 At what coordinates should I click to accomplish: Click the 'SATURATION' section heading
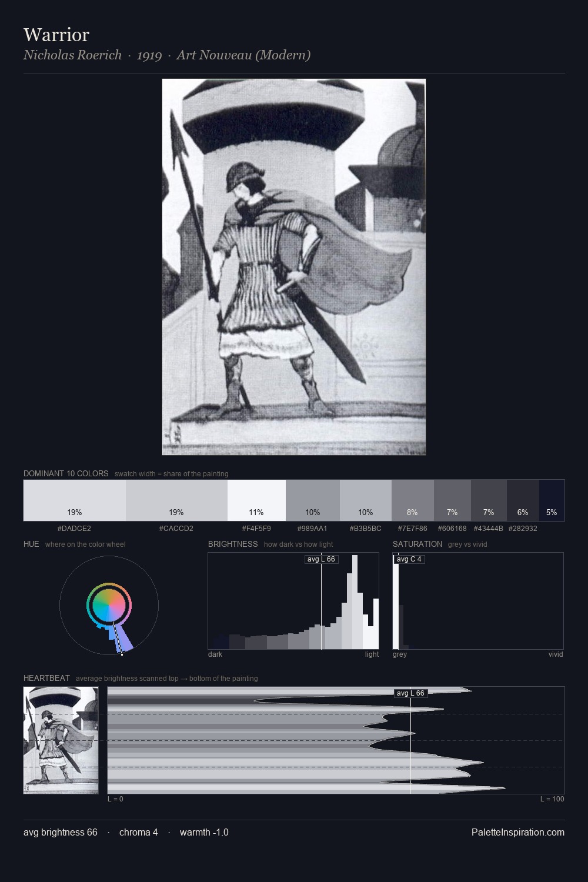[x=417, y=544]
